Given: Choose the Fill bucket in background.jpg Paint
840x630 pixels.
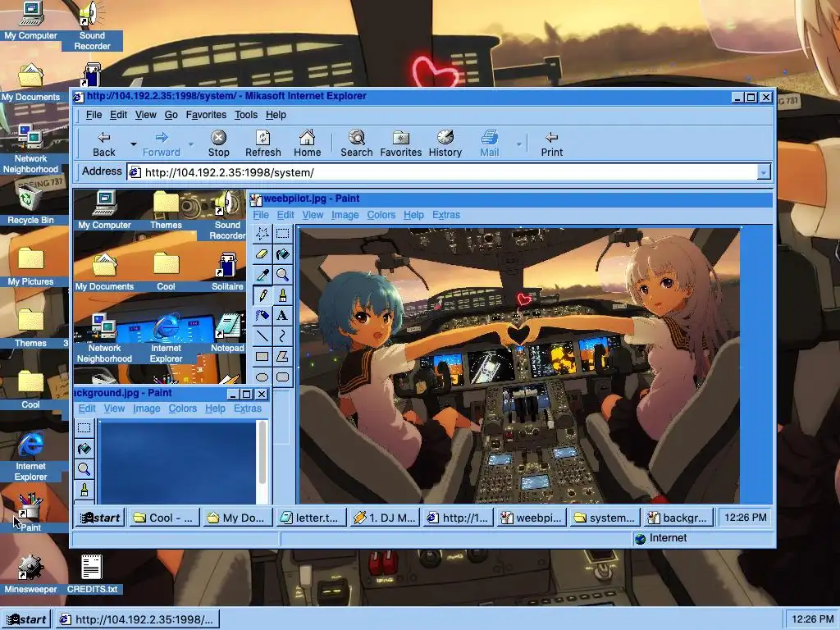Looking at the screenshot, I should tap(84, 449).
